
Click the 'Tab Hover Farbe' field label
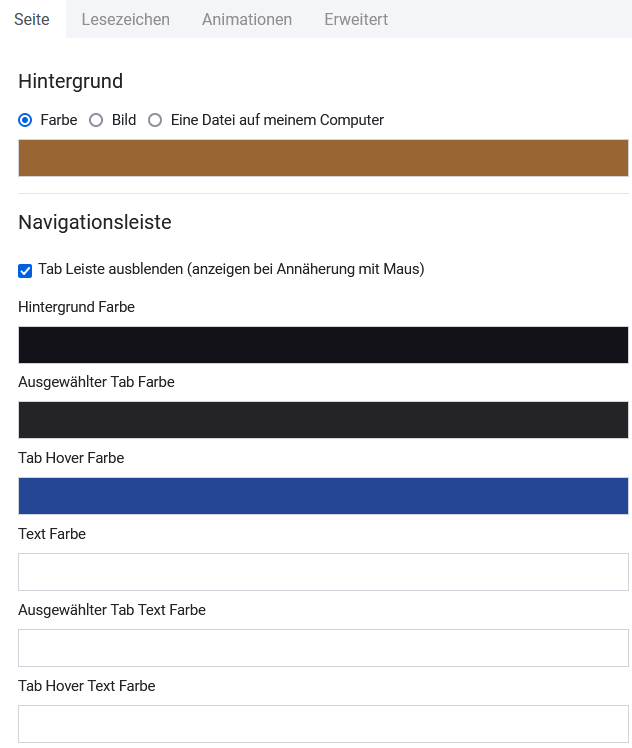(x=71, y=458)
